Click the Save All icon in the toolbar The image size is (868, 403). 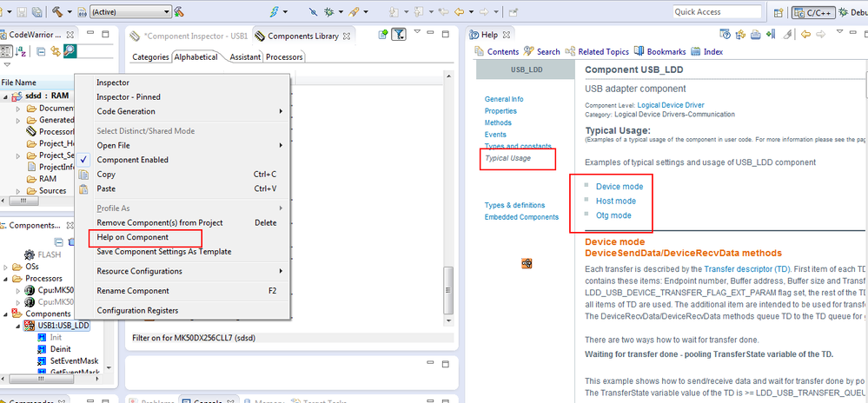click(37, 11)
